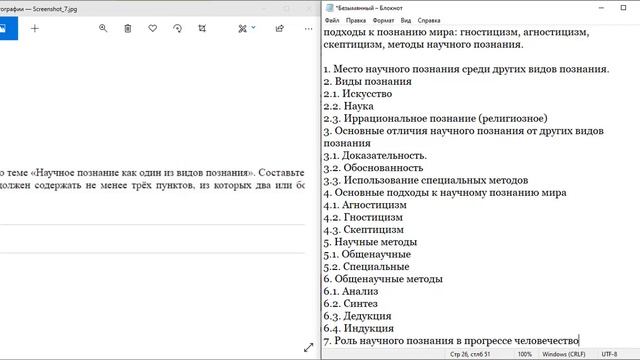The image size is (640, 360).
Task: Click the Photos title 'Screenshot_7.jpg'
Action: [x=55, y=9]
